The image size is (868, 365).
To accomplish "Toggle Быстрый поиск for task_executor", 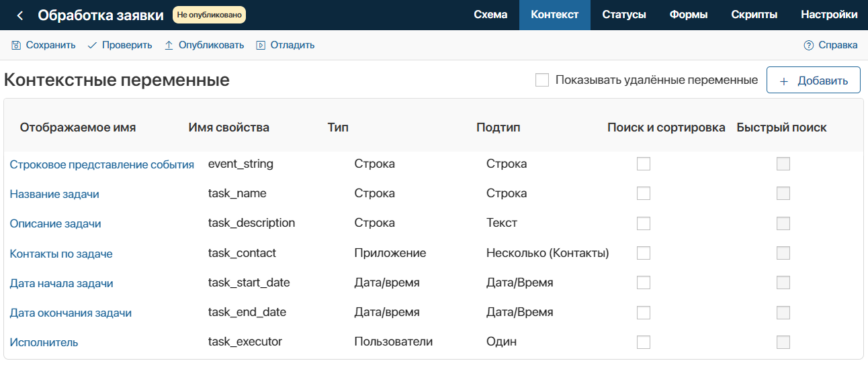I will tap(783, 342).
